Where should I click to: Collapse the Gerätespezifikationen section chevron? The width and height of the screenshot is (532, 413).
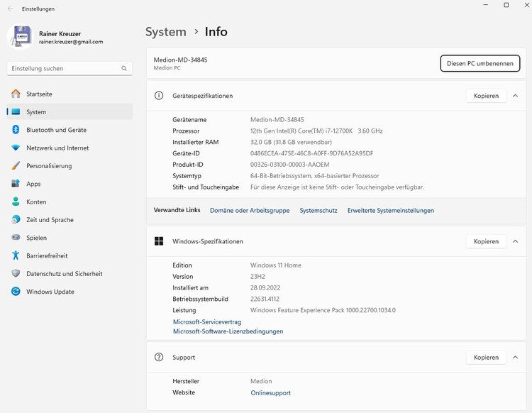coord(515,96)
